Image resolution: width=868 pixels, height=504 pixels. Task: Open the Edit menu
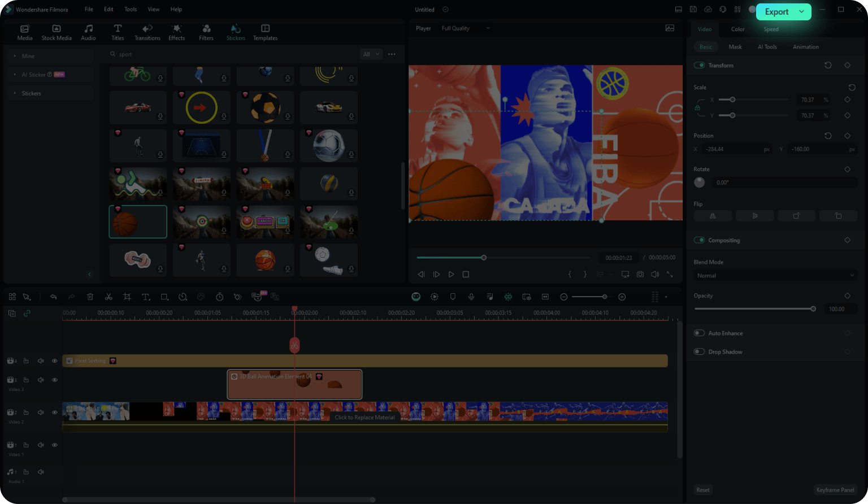108,9
